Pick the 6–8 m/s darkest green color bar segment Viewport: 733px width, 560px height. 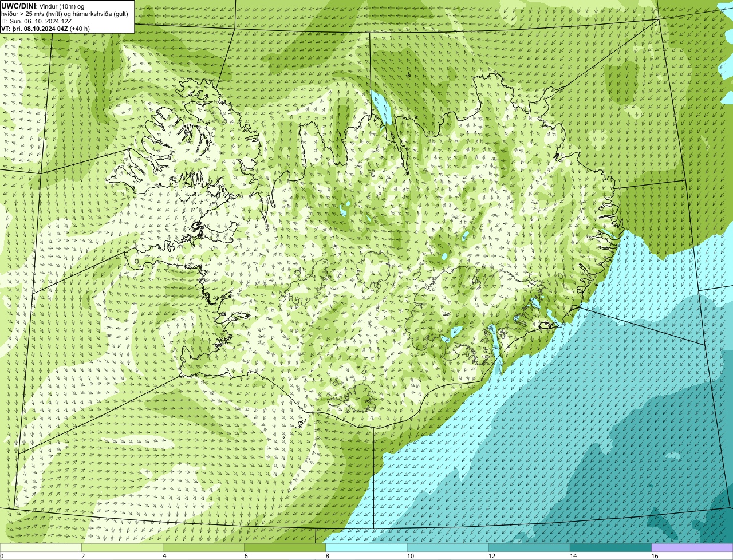pos(286,548)
